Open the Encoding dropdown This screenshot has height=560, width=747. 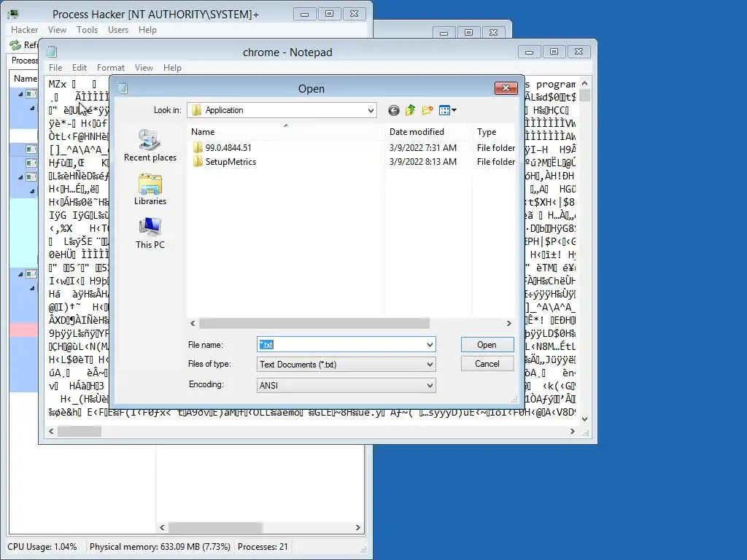pos(430,386)
